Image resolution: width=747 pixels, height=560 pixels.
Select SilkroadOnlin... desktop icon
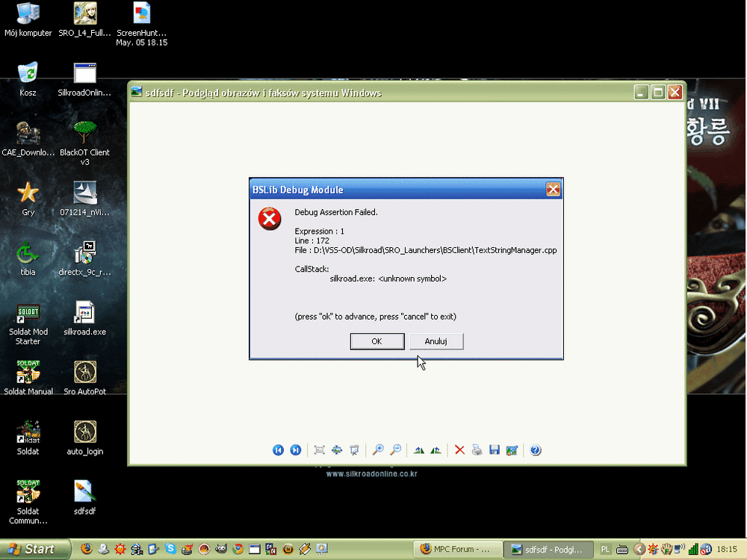pyautogui.click(x=85, y=80)
